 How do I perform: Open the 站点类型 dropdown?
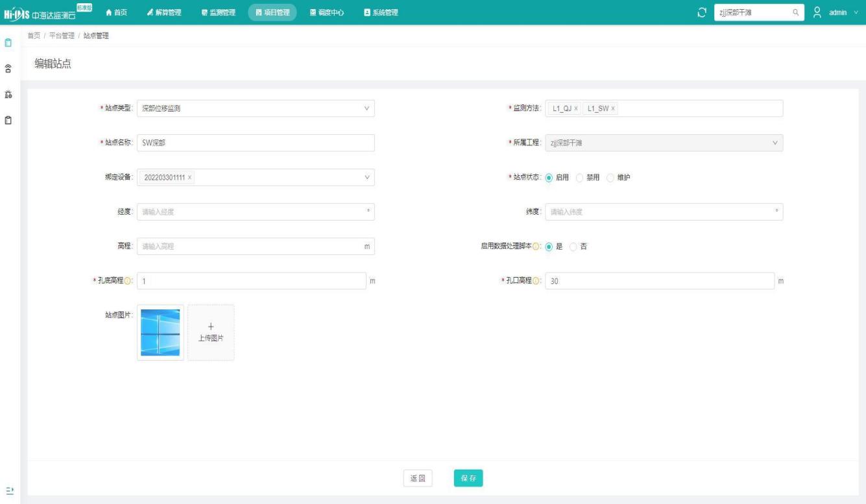(x=256, y=108)
